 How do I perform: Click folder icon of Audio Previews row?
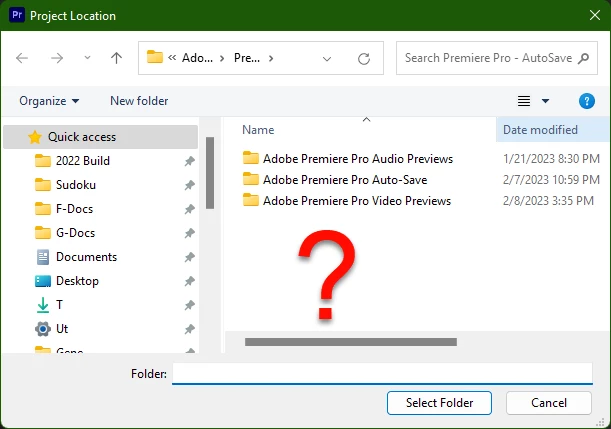[x=251, y=158]
